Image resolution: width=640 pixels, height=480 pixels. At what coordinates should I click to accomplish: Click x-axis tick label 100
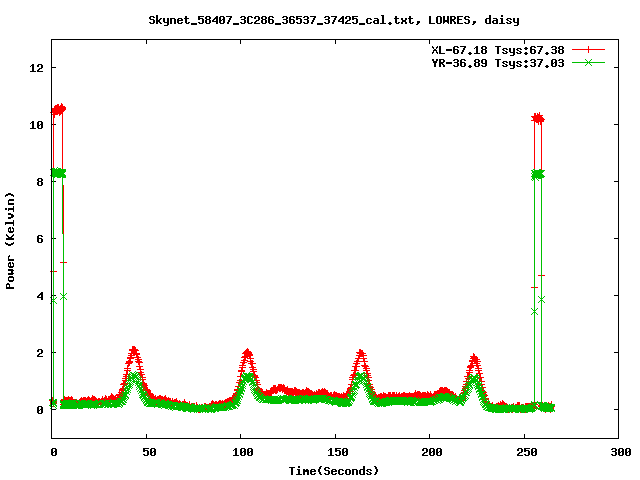pos(243,452)
